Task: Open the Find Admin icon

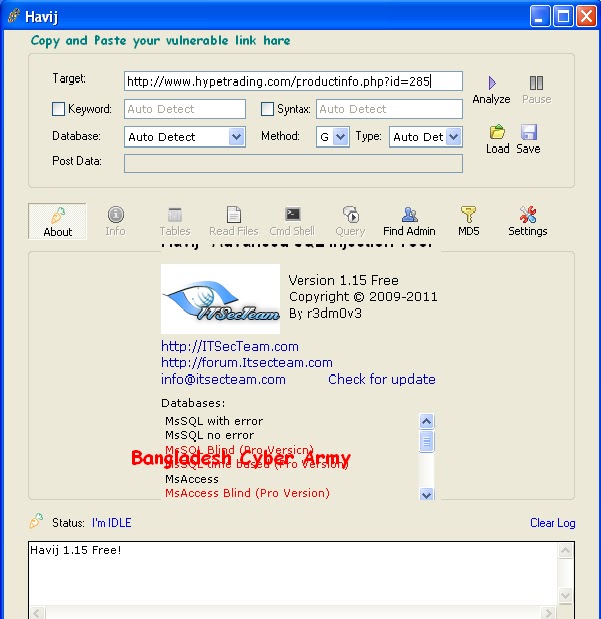Action: tap(409, 215)
